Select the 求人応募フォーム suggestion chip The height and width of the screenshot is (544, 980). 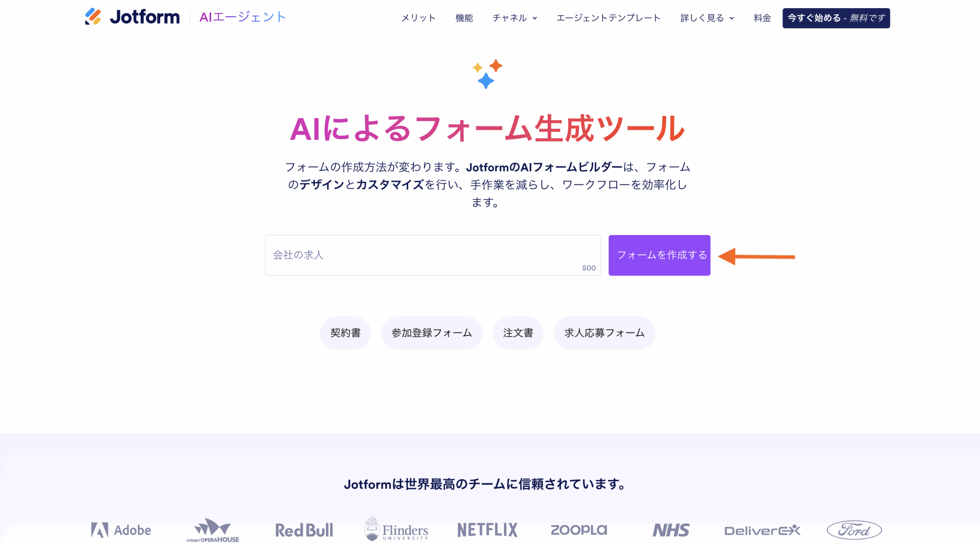tap(604, 333)
